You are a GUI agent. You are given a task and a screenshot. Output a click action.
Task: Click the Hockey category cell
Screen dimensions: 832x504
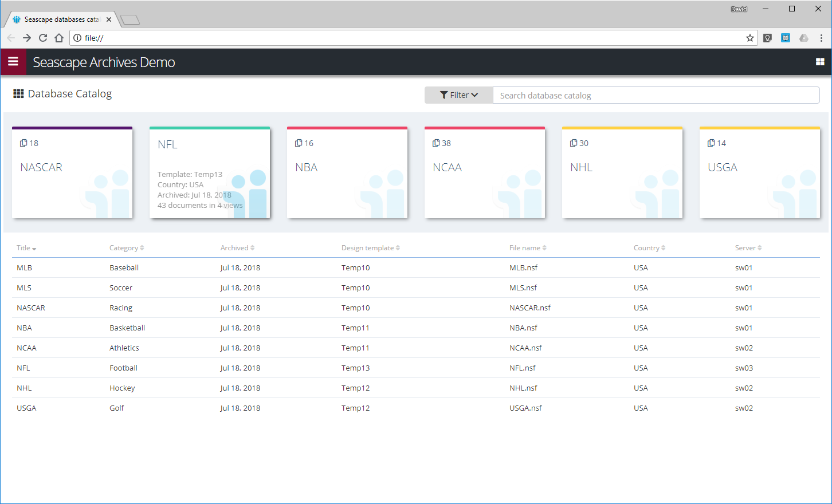pyautogui.click(x=123, y=388)
